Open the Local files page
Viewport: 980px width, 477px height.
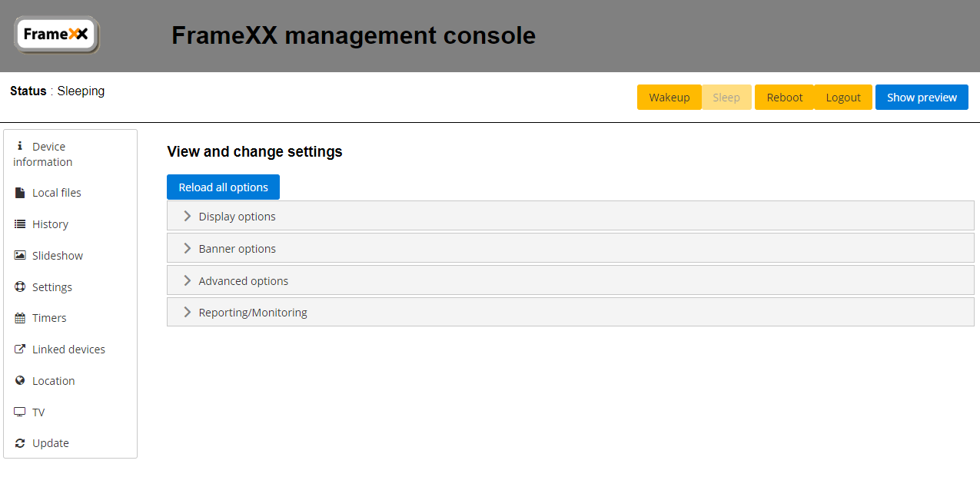70,193
